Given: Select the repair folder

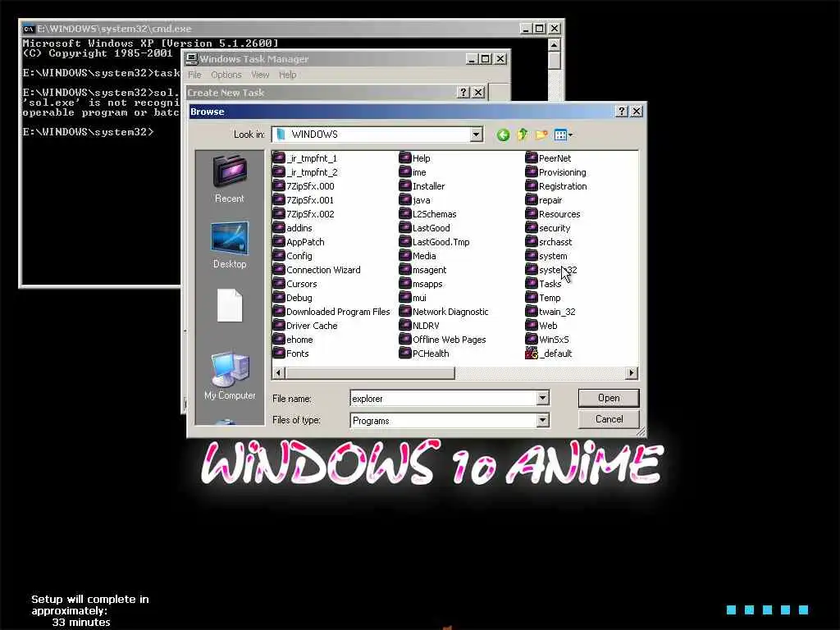Looking at the screenshot, I should [544, 200].
